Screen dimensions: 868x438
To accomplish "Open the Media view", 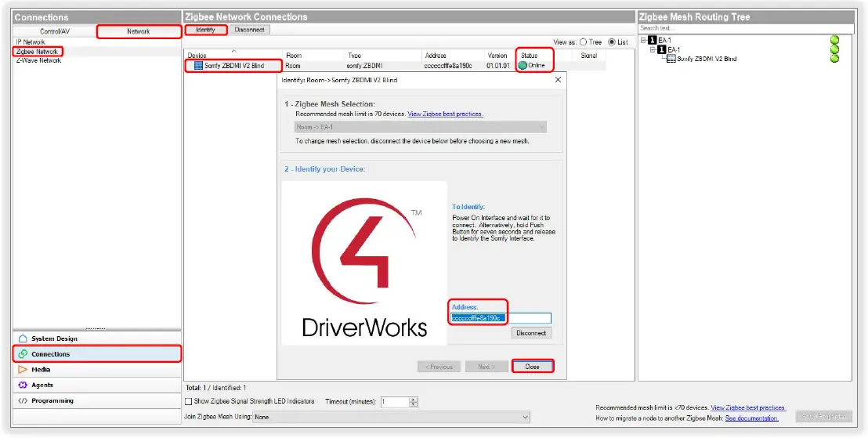I will (97, 369).
